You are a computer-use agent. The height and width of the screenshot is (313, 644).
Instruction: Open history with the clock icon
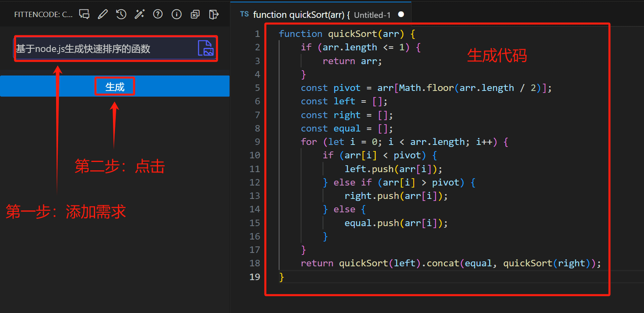(x=121, y=14)
